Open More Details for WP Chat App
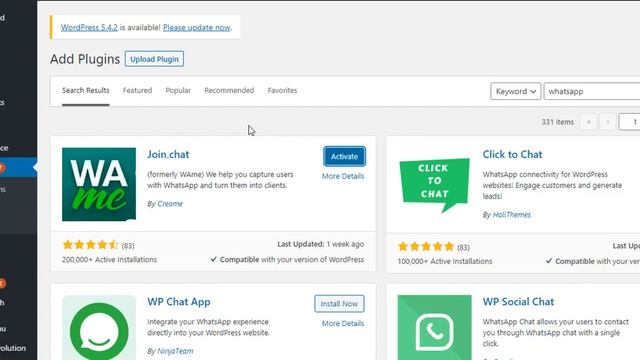Image resolution: width=640 pixels, height=360 pixels. 343,323
